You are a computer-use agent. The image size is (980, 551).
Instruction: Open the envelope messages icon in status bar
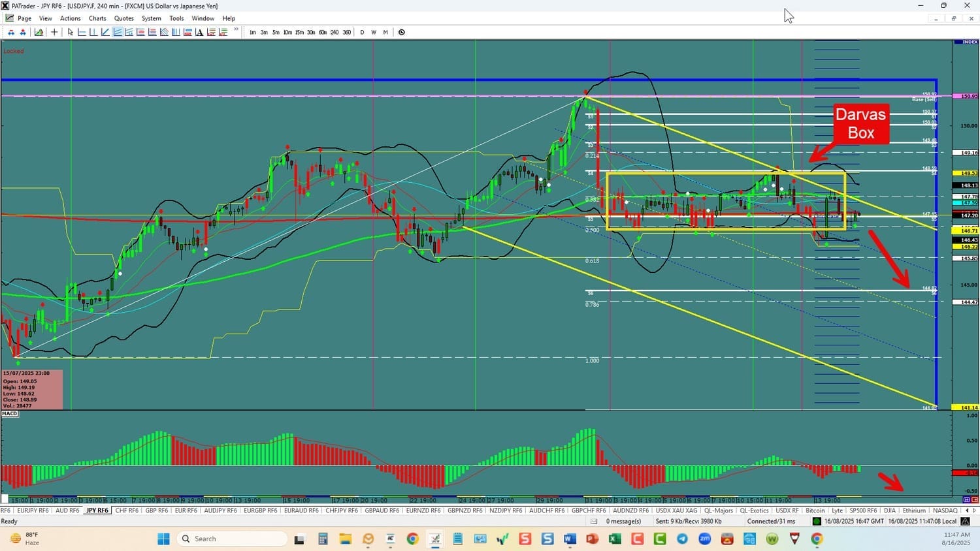(594, 522)
